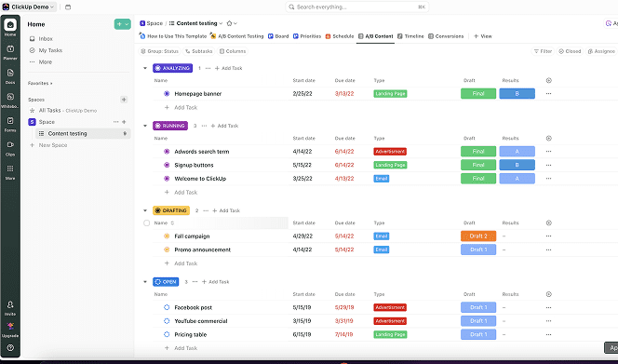Image resolution: width=618 pixels, height=364 pixels.
Task: Add a column in the Drafting group header
Action: pyautogui.click(x=548, y=222)
